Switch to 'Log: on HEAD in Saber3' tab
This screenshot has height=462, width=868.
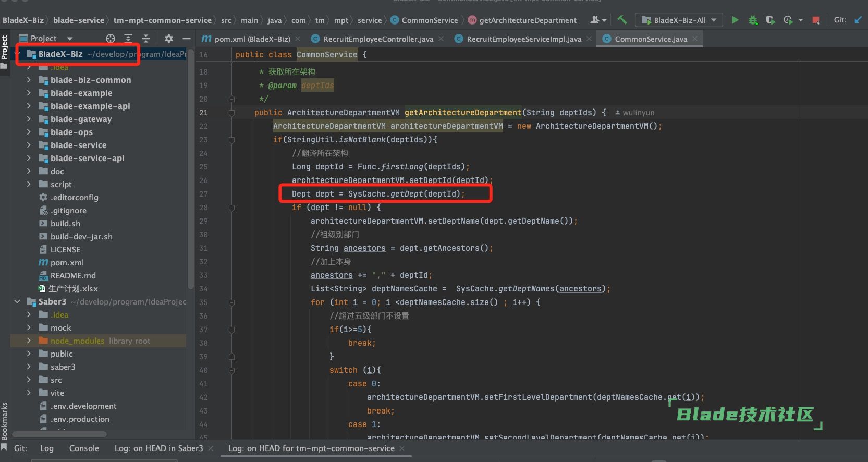point(158,448)
